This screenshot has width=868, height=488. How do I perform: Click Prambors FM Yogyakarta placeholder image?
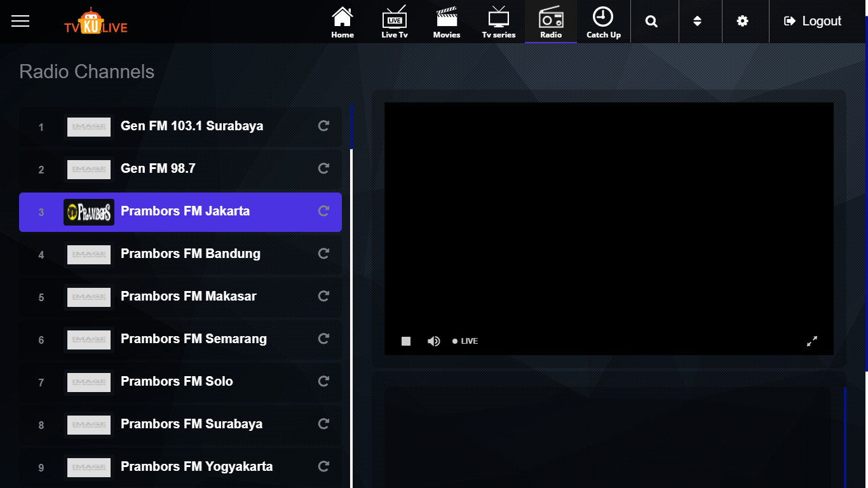89,468
